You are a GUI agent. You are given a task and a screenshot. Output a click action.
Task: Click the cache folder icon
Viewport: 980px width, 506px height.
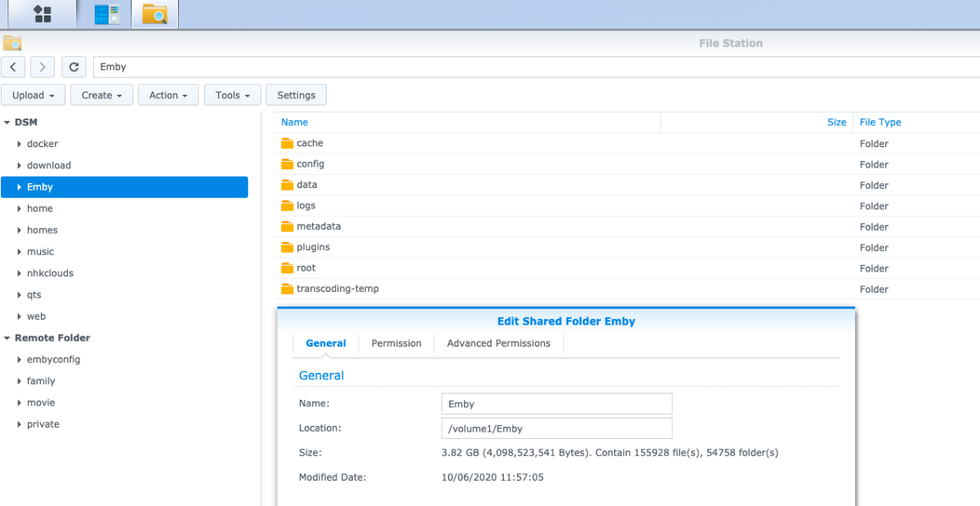[x=287, y=143]
